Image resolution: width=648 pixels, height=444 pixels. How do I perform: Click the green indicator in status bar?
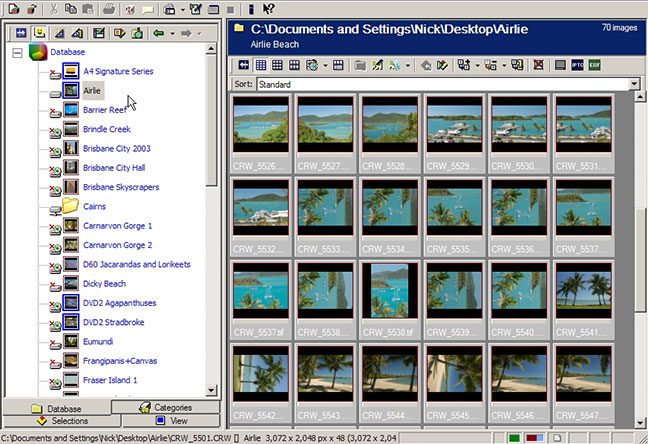pos(514,438)
